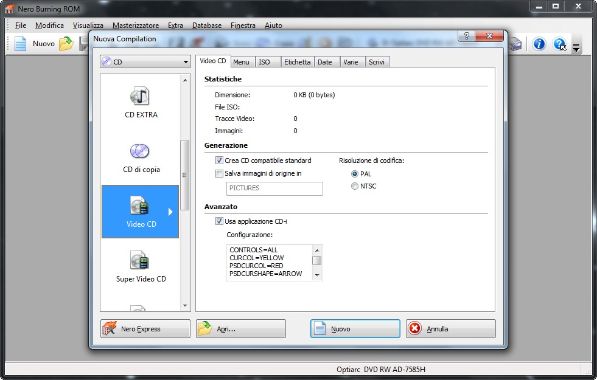Click the CONTROLS=ALL configuration line

coord(253,250)
